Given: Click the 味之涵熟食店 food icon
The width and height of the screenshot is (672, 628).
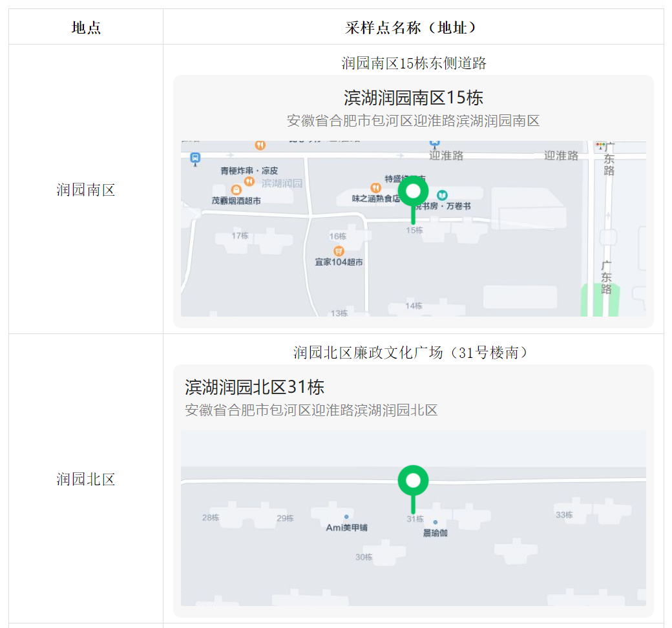Looking at the screenshot, I should pyautogui.click(x=375, y=187).
